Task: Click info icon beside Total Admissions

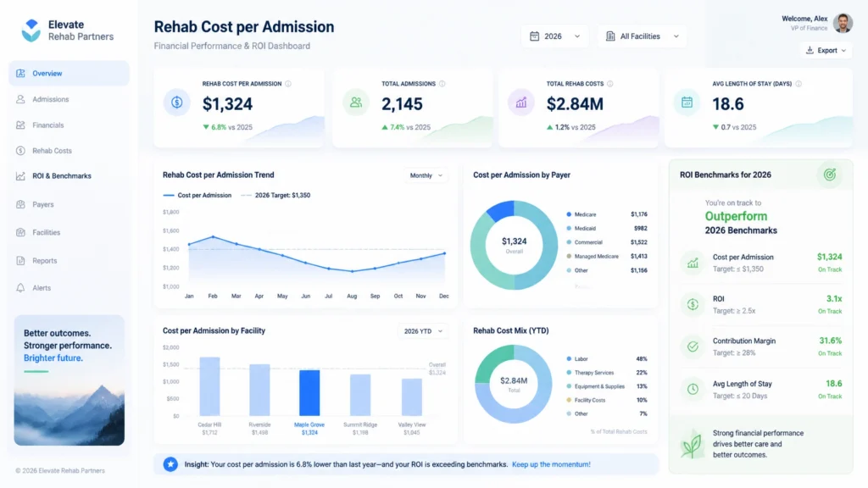Action: click(x=442, y=84)
